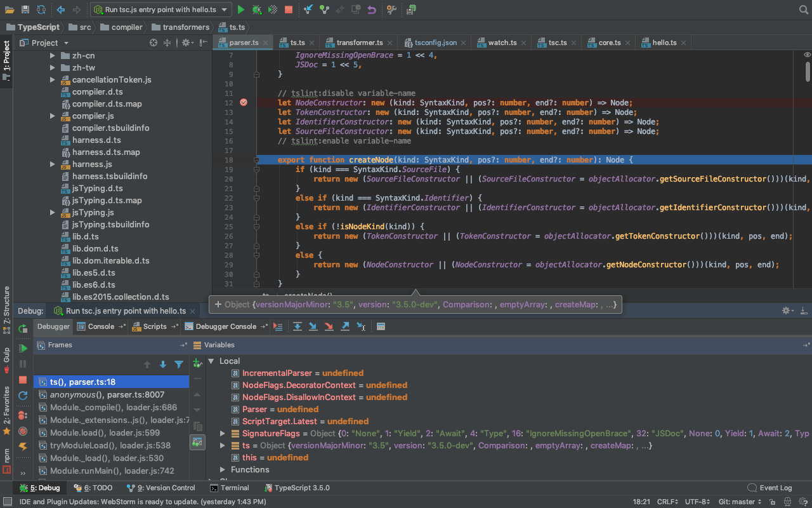Click the UTF-8 encoding selector in status bar
812x508 pixels.
point(697,502)
